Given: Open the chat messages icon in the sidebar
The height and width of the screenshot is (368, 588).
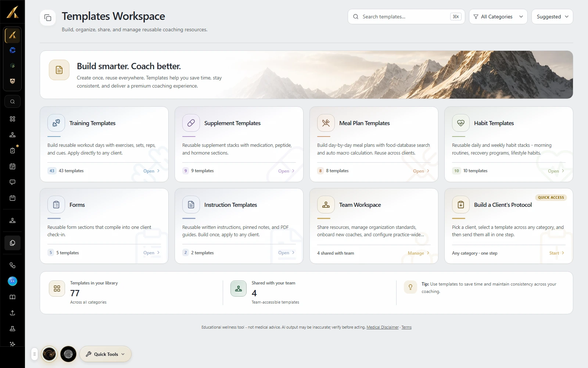Looking at the screenshot, I should point(12,182).
